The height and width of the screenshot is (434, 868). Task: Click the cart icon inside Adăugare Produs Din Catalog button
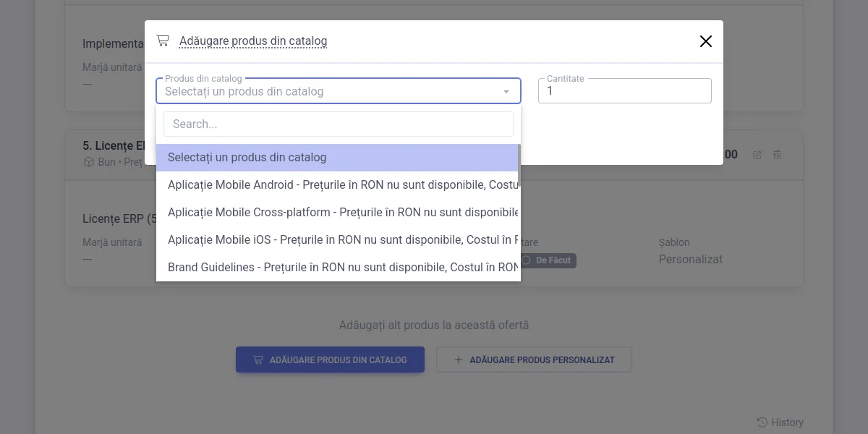258,359
